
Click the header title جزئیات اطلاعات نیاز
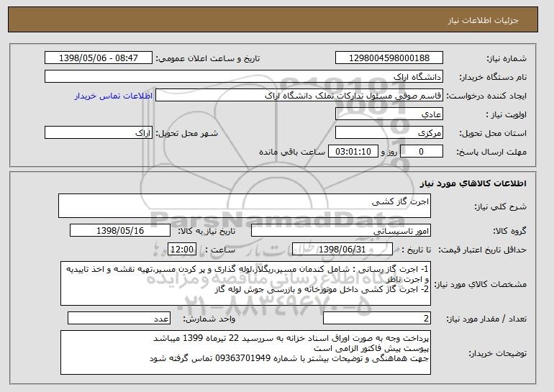point(483,20)
